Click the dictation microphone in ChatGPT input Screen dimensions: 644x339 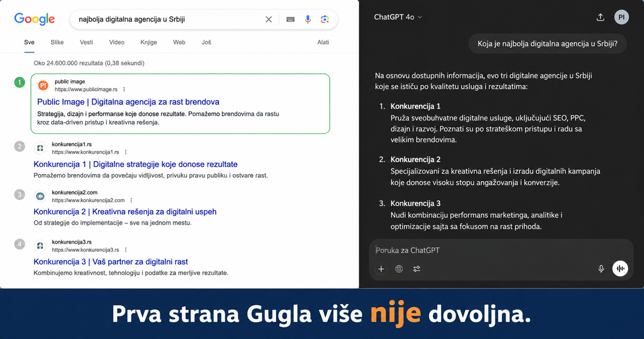[x=601, y=269]
